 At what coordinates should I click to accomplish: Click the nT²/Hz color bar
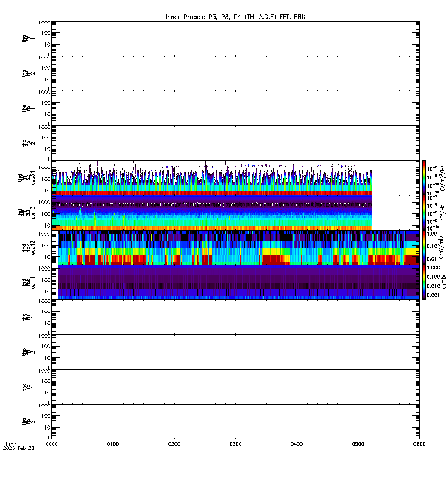424,213
